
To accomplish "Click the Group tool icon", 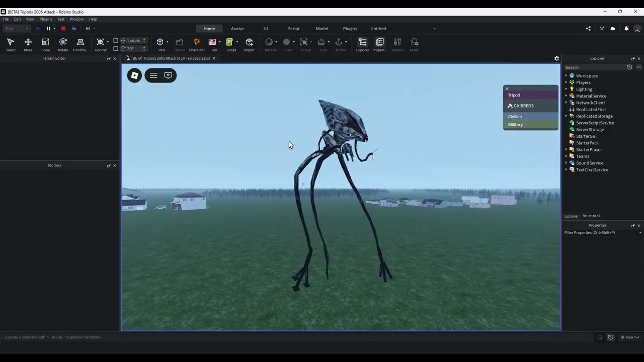I will [x=304, y=42].
